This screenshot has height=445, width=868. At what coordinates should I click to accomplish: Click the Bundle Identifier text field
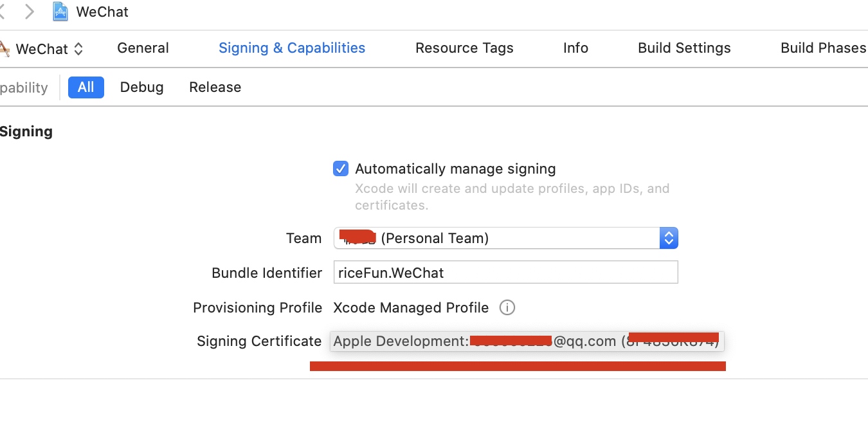(x=505, y=273)
